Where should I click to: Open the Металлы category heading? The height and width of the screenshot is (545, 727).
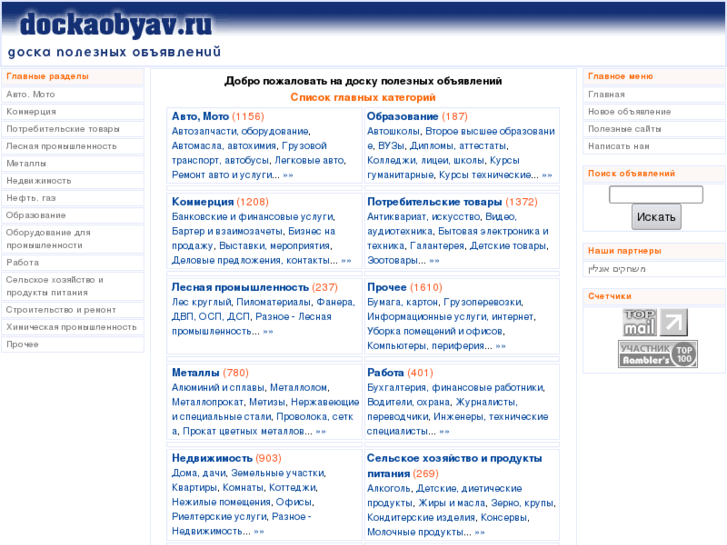(195, 372)
